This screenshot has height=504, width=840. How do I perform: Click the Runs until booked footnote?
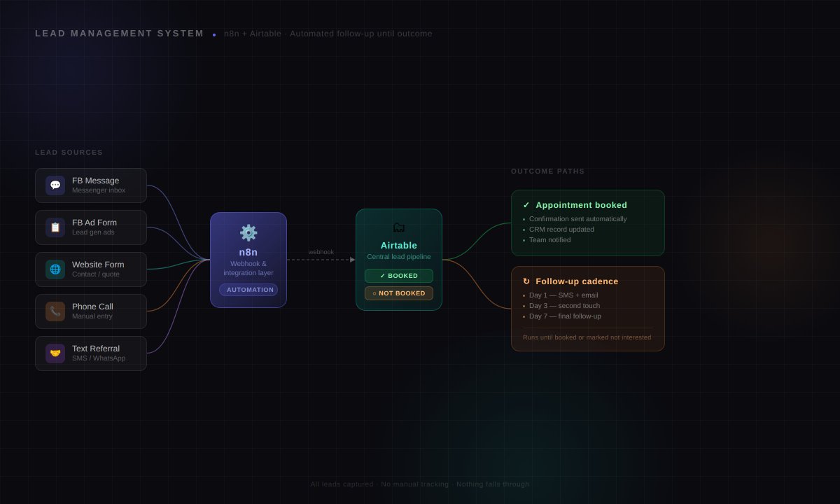(587, 337)
